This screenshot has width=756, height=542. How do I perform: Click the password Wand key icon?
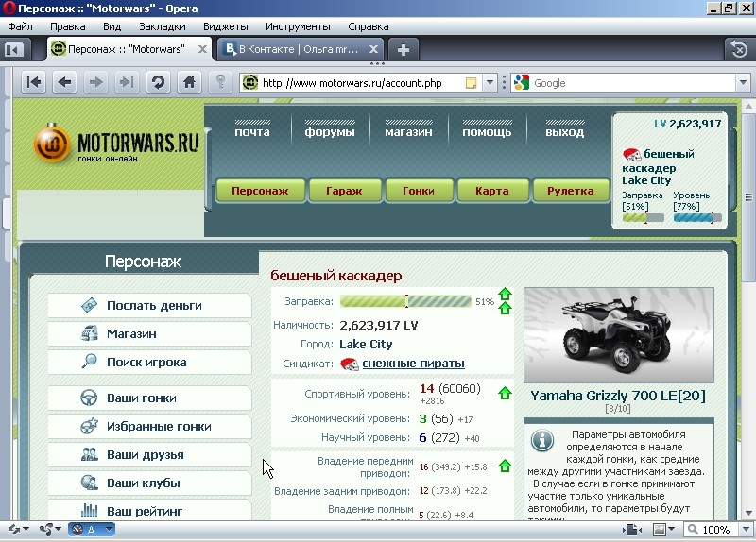[220, 82]
